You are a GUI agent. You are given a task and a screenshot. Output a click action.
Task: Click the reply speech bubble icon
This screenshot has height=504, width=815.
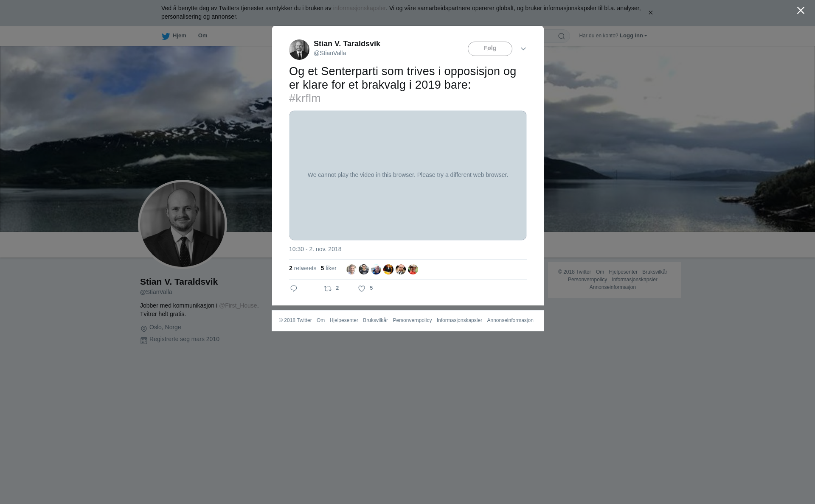(294, 288)
